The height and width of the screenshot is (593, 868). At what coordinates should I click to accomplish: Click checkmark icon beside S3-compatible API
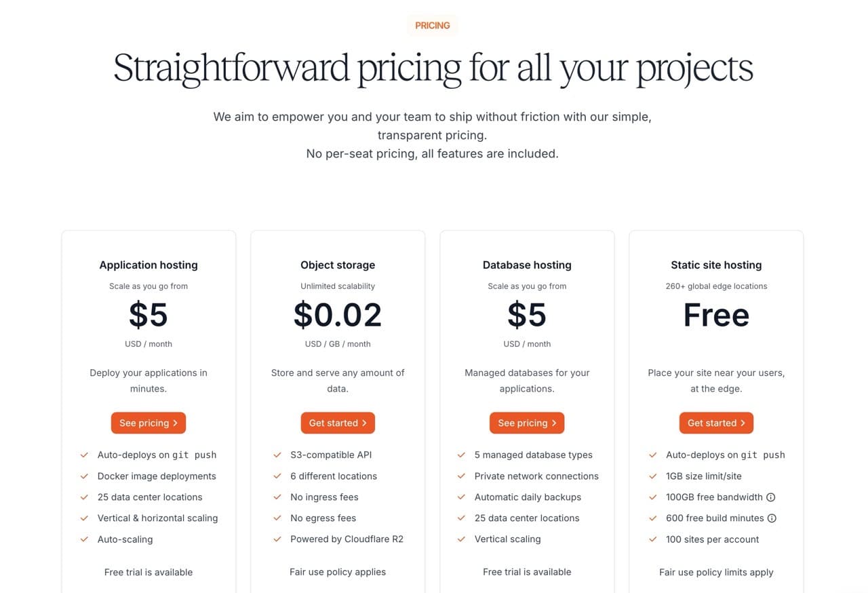point(277,455)
